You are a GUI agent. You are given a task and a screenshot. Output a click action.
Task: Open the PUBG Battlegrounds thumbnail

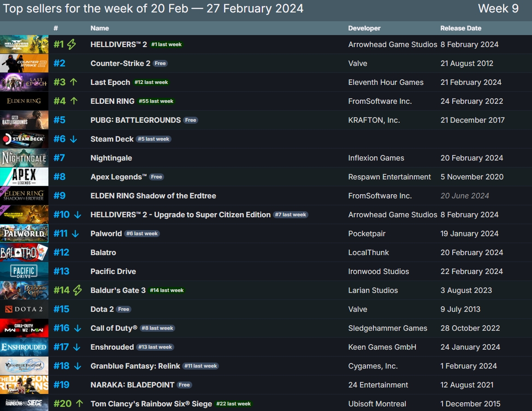[x=24, y=120]
